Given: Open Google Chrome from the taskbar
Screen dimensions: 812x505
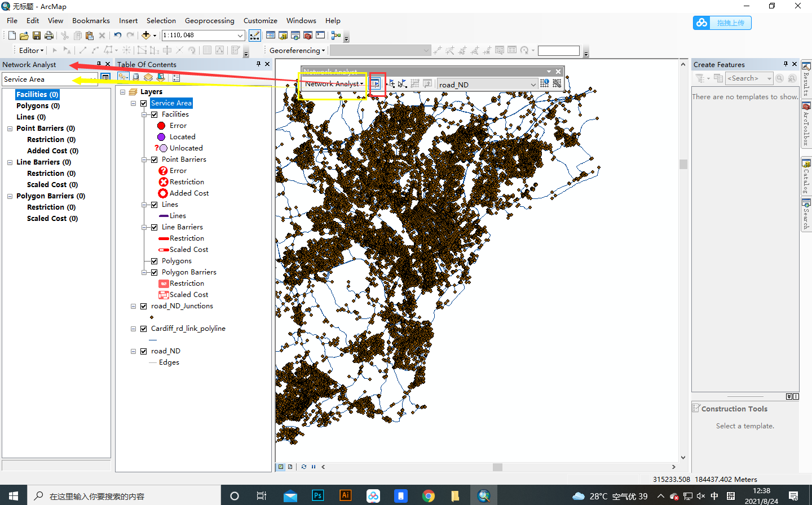Looking at the screenshot, I should [429, 495].
